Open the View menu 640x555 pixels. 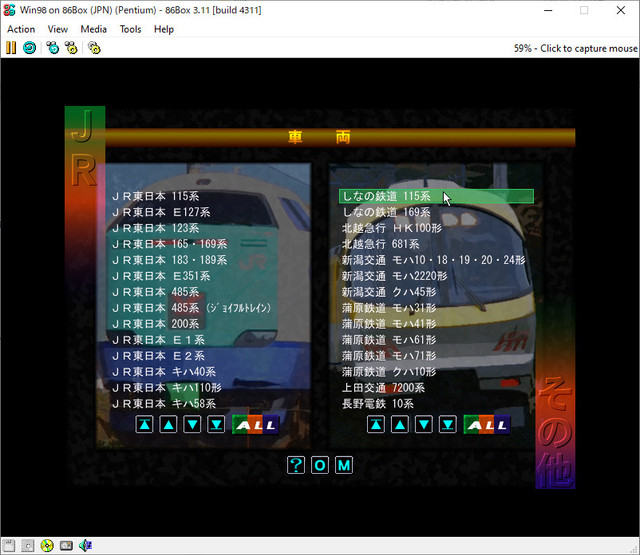58,29
